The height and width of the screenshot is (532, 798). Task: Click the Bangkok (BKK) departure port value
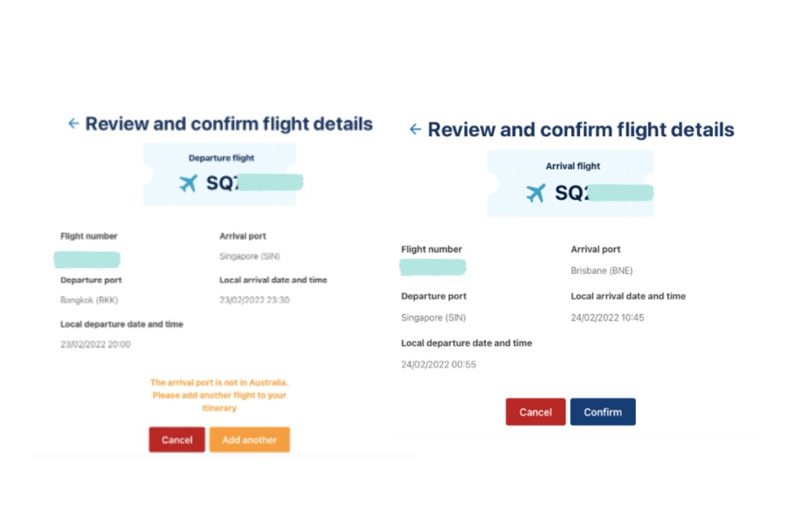pyautogui.click(x=89, y=300)
